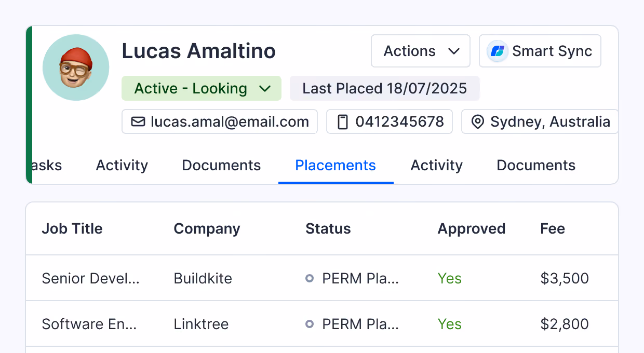Click the $3,500 fee cell
644x353 pixels.
click(565, 278)
